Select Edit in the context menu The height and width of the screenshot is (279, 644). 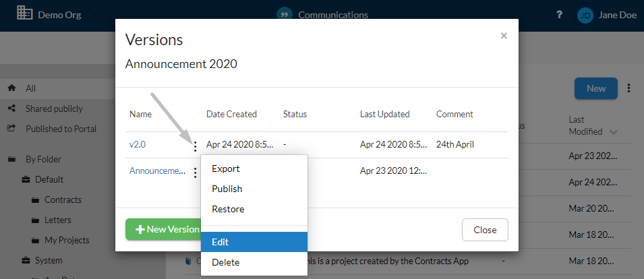(254, 242)
